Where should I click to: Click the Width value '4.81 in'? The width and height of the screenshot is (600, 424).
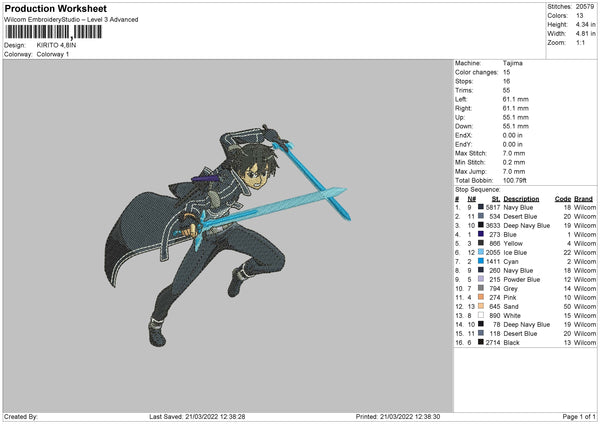pos(585,34)
